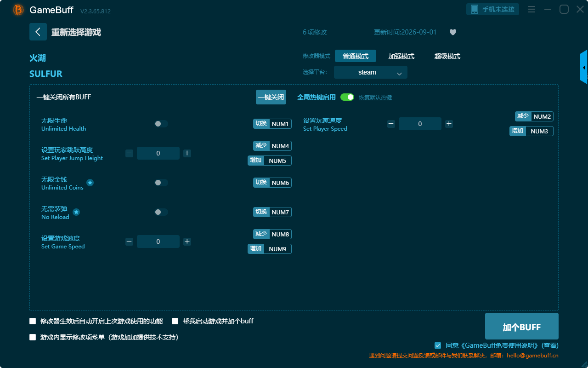Screen dimensions: 588x368
Task: Click the NUM4 decrease hotkey button
Action: [x=272, y=146]
